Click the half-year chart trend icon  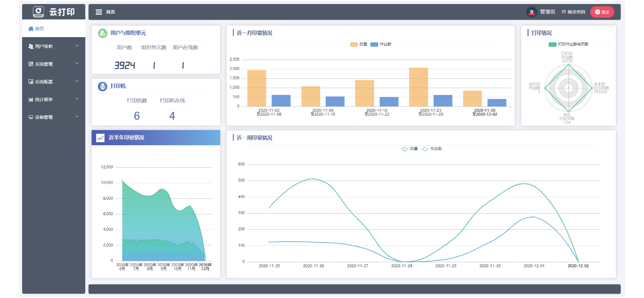pyautogui.click(x=100, y=138)
